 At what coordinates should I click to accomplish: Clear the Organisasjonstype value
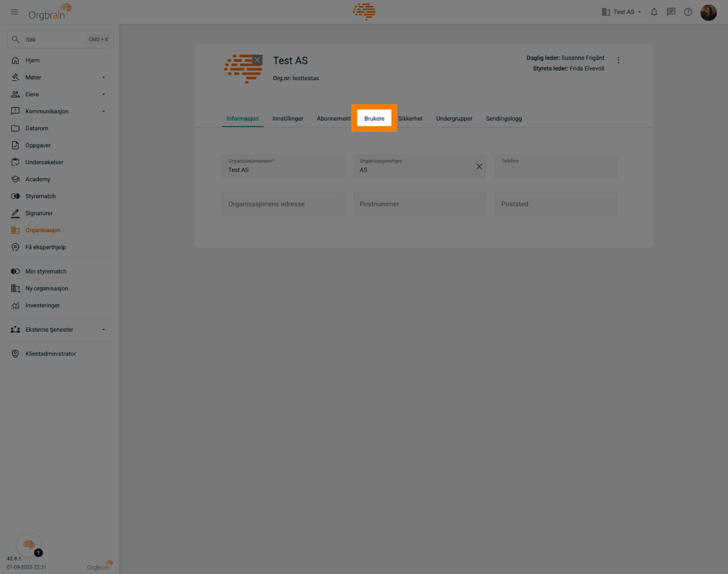(x=479, y=167)
